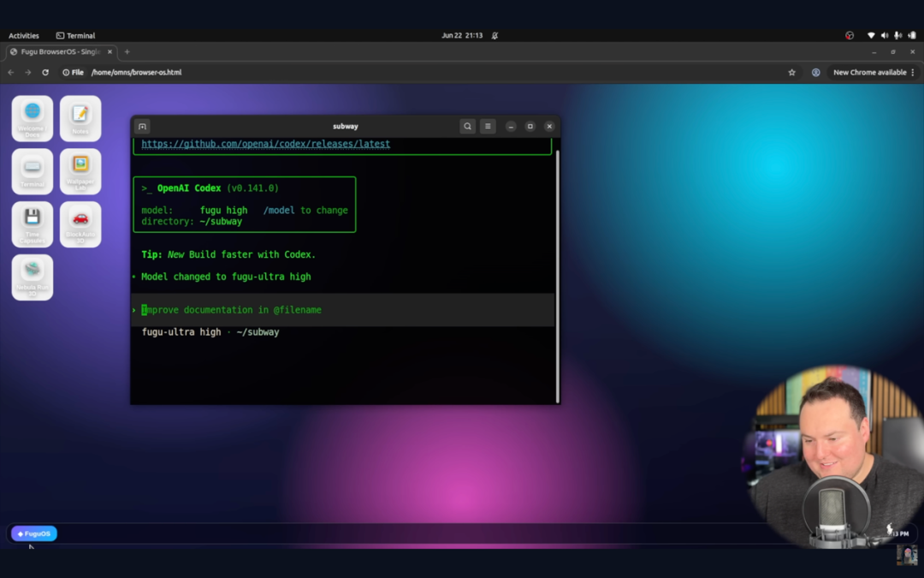Close the subway terminal window
The image size is (924, 578).
[549, 126]
